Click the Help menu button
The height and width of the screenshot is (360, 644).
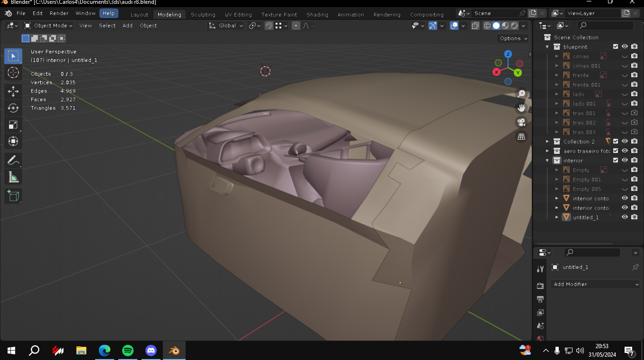click(108, 13)
